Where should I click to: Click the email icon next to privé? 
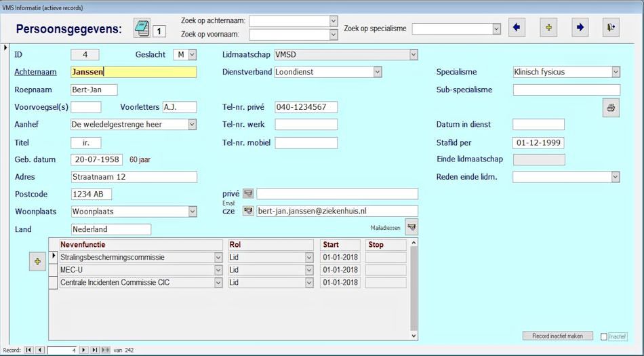pos(248,194)
